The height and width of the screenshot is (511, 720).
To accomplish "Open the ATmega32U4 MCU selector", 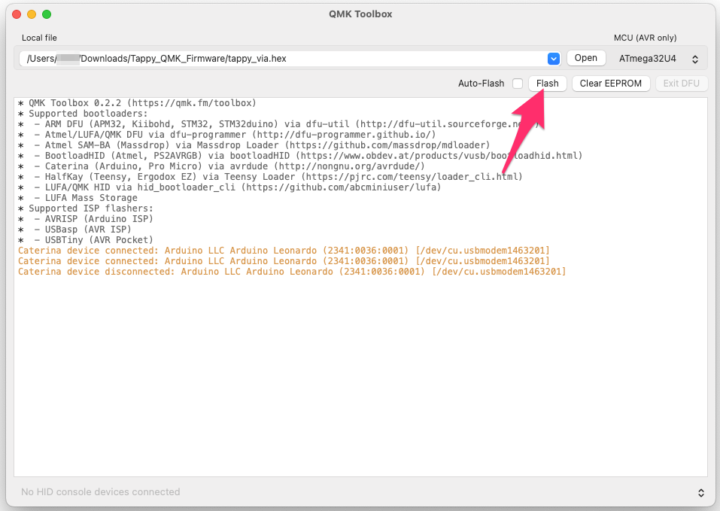I will [660, 58].
